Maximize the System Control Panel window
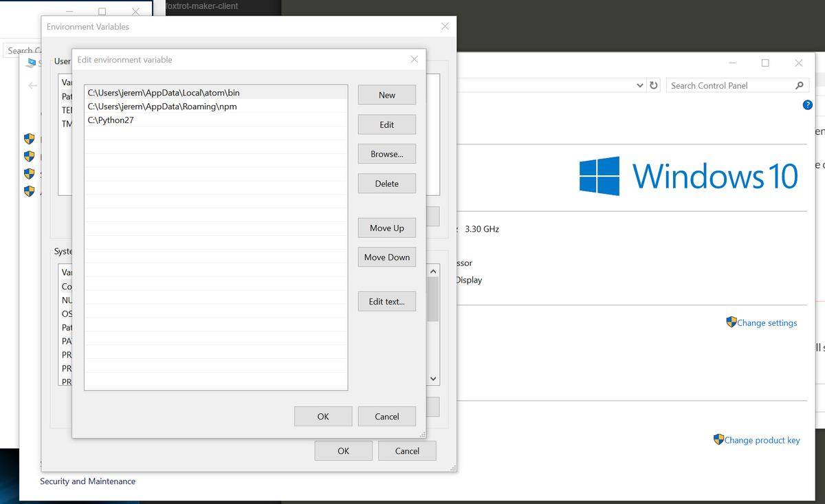Screen dimensions: 825x504 click(765, 63)
